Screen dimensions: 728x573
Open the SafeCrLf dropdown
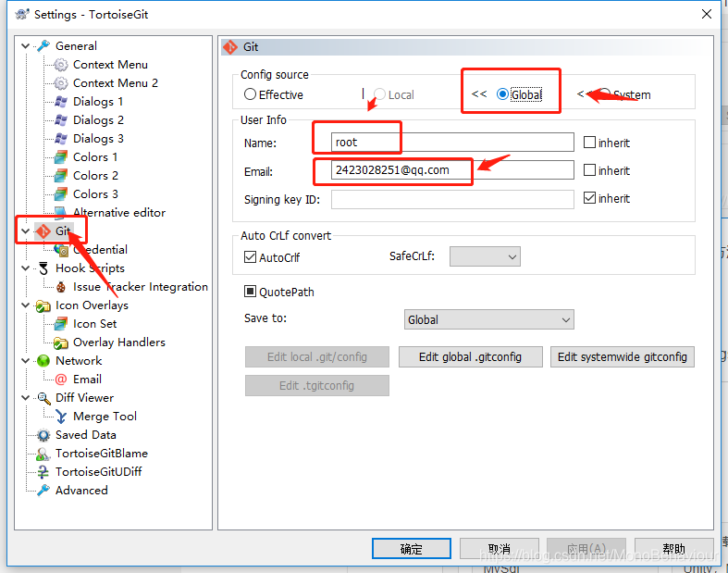(x=485, y=256)
